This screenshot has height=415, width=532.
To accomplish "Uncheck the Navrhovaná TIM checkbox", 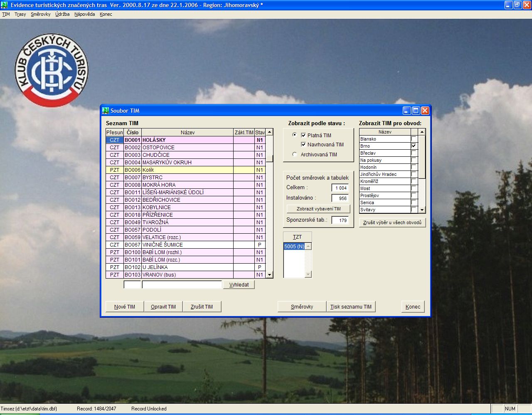I will click(303, 145).
